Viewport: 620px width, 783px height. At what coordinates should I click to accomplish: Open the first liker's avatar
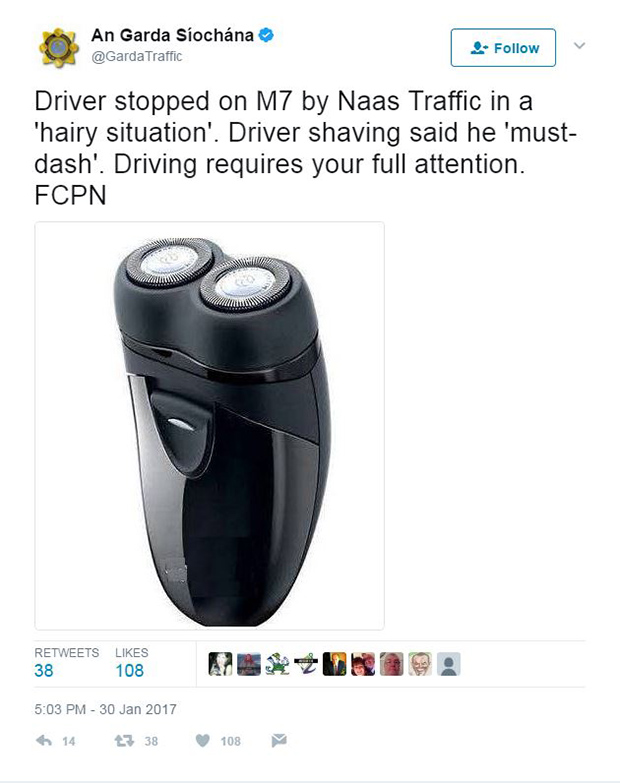point(220,664)
